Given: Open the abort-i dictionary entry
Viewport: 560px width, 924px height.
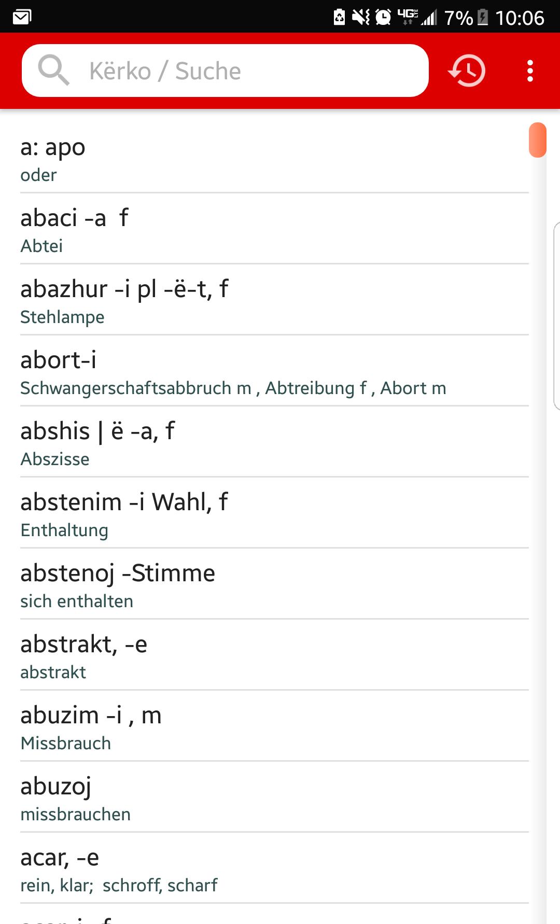Looking at the screenshot, I should [x=274, y=371].
